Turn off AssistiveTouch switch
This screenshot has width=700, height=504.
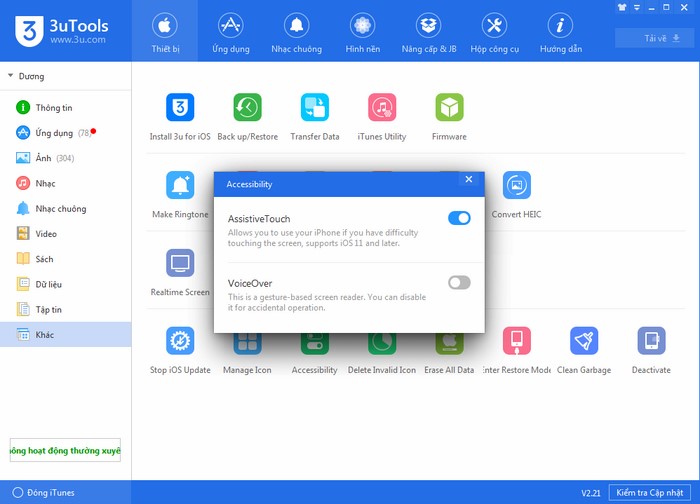459,218
